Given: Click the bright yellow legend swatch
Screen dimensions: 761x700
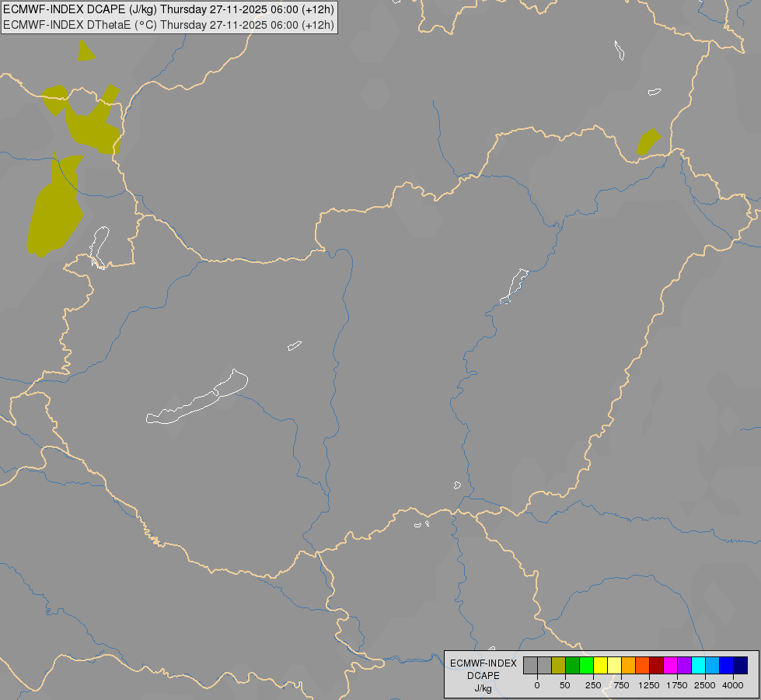Looking at the screenshot, I should click(600, 666).
